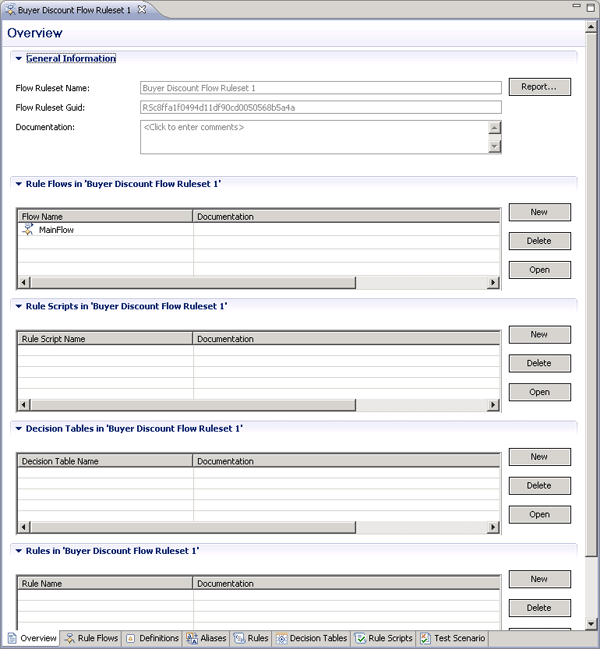
Task: Click the Decision Tables tab icon
Action: [x=282, y=638]
